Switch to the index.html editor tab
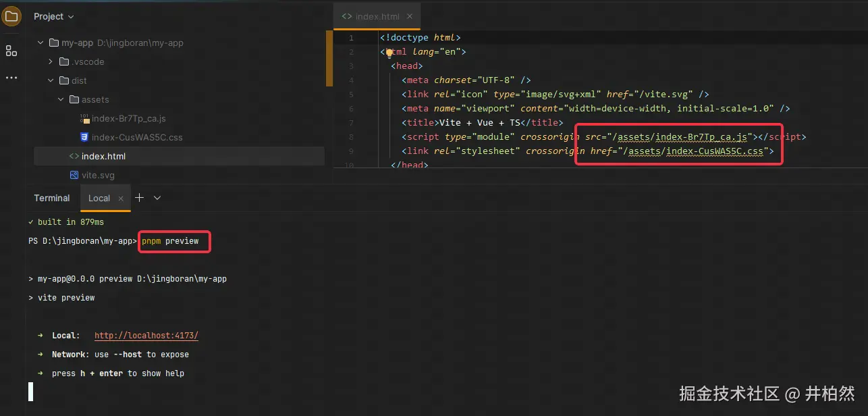 click(377, 17)
